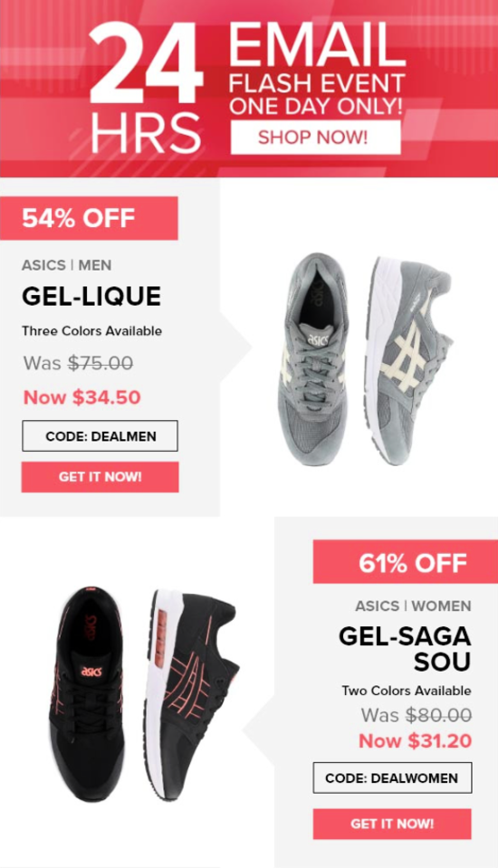Viewport: 498px width, 868px height.
Task: Click the ASICS | MEN label
Action: 66,265
